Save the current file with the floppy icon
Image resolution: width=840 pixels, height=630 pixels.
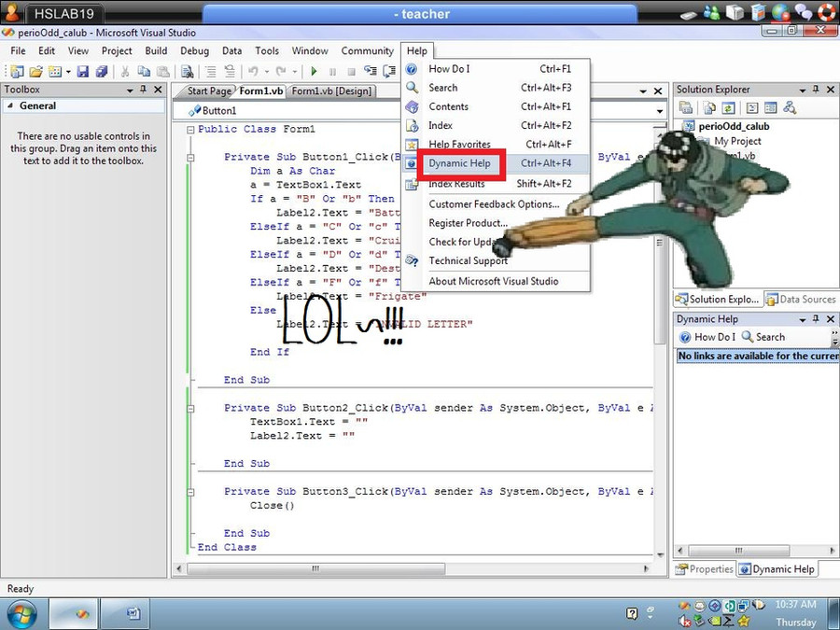click(82, 71)
